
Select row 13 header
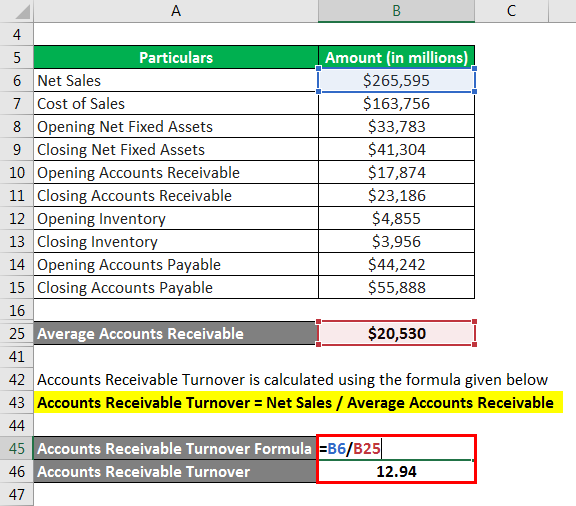[x=17, y=241]
